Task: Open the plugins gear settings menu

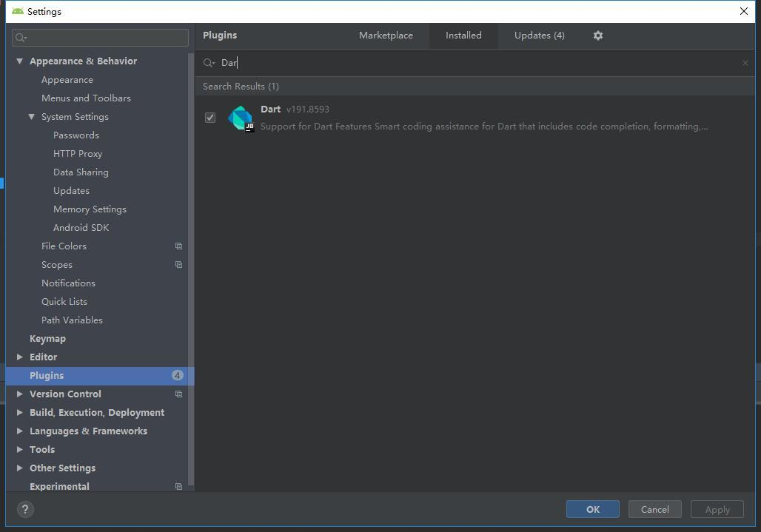Action: (x=598, y=36)
